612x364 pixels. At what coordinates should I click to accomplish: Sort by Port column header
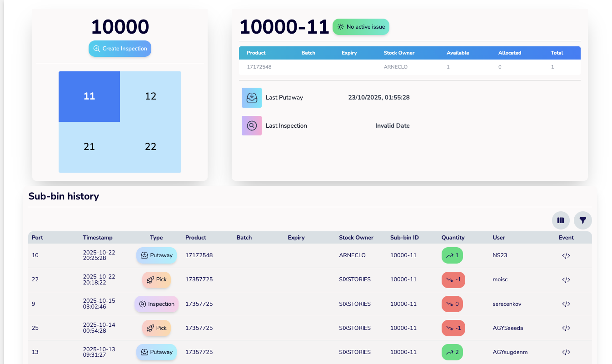click(38, 238)
